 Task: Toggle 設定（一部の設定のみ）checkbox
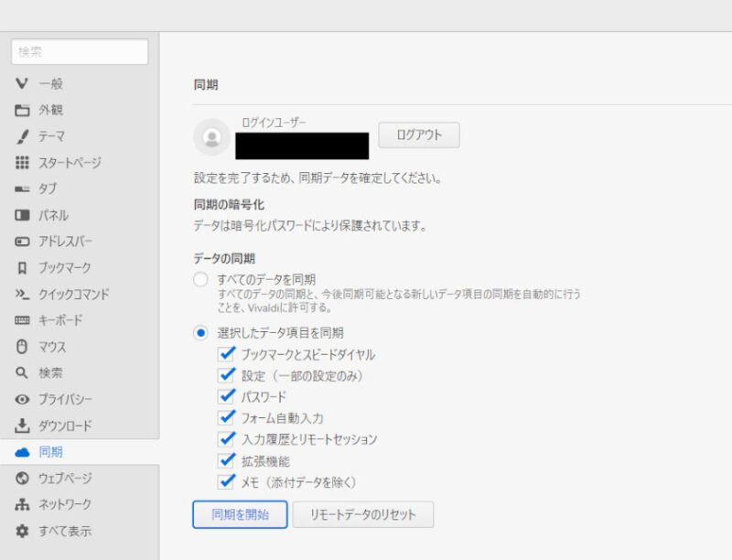[227, 375]
